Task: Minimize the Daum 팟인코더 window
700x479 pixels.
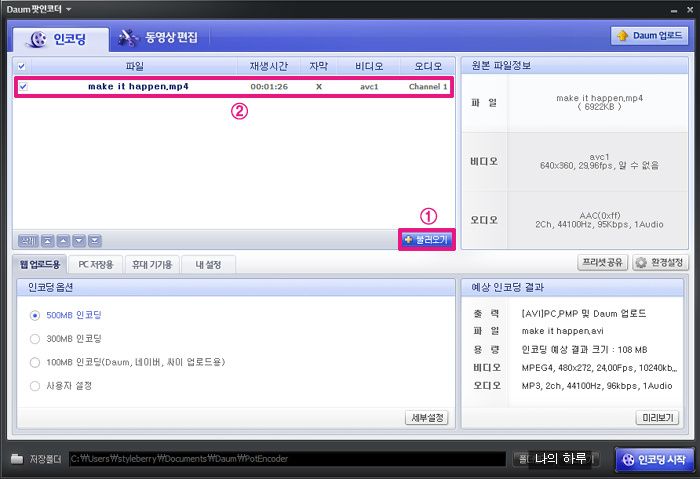Action: coord(674,9)
